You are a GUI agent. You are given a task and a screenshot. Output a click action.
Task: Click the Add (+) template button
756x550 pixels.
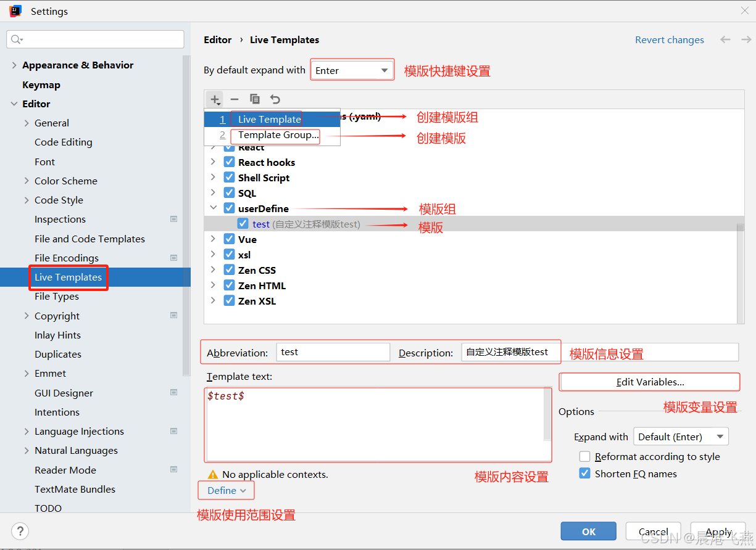click(x=215, y=99)
